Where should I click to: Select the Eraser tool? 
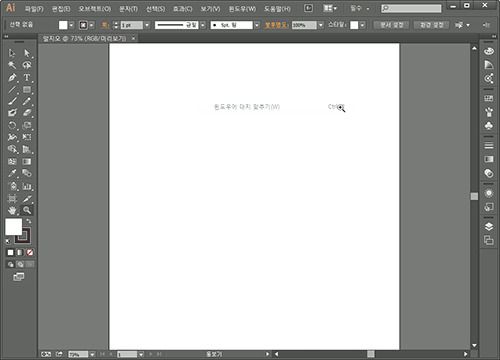click(27, 113)
